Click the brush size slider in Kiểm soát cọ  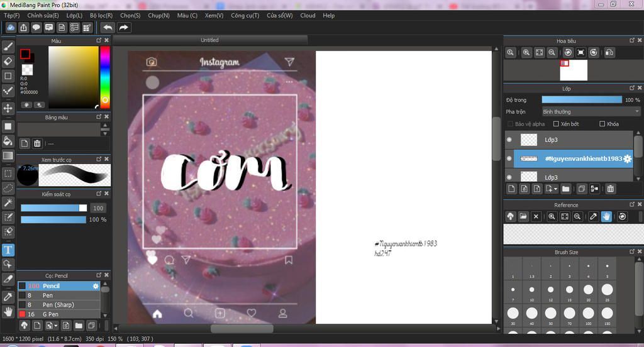pos(54,208)
